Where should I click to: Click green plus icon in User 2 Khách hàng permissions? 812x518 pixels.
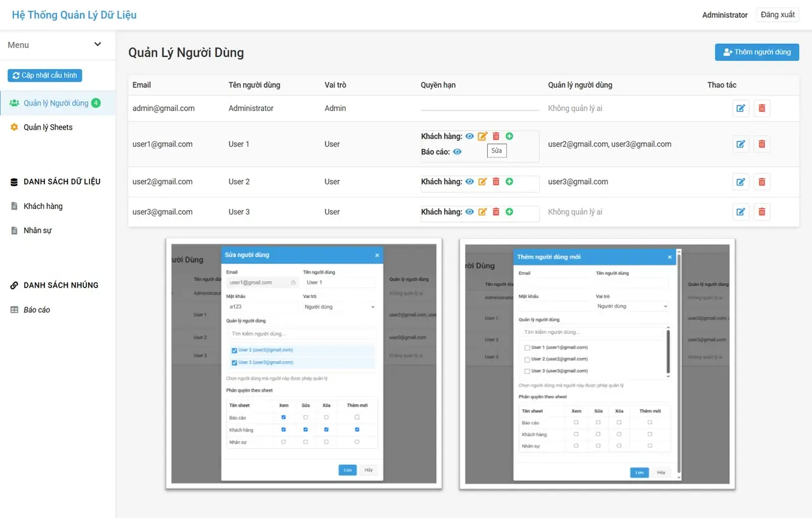point(509,182)
